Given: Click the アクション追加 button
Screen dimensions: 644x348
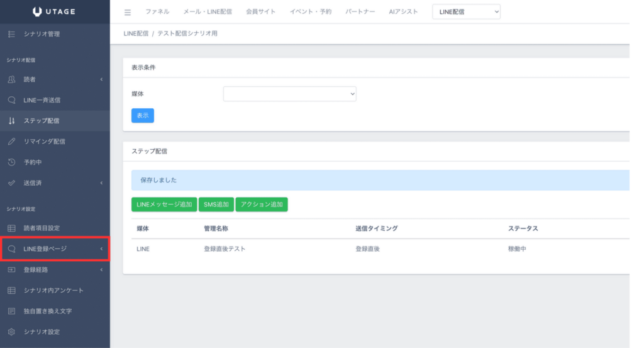Looking at the screenshot, I should pos(262,204).
